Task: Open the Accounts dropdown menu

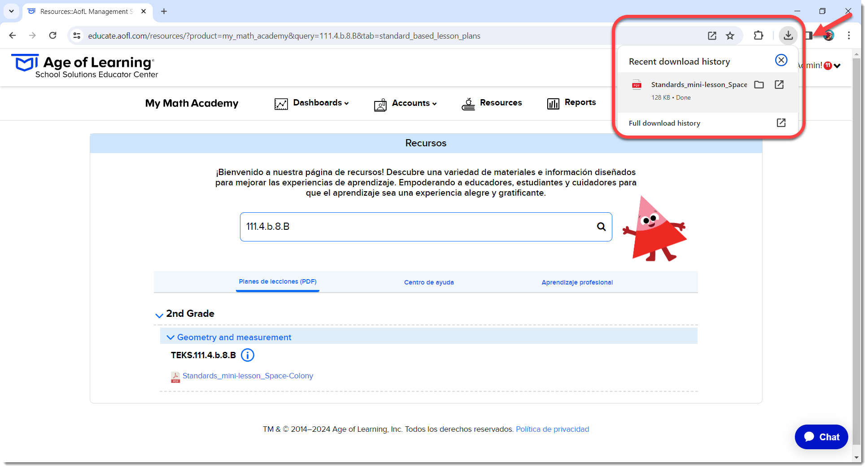Action: (414, 103)
